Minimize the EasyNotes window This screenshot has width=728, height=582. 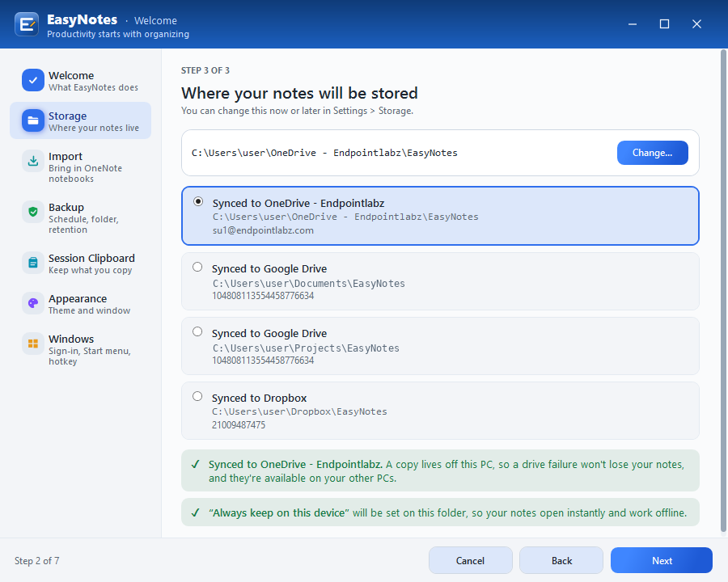pos(633,24)
